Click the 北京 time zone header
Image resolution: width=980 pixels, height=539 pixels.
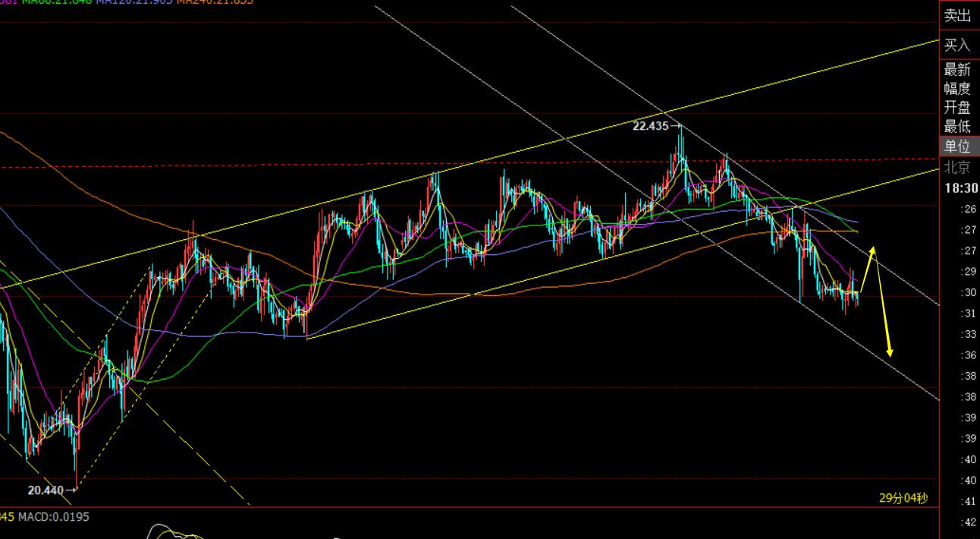point(957,168)
